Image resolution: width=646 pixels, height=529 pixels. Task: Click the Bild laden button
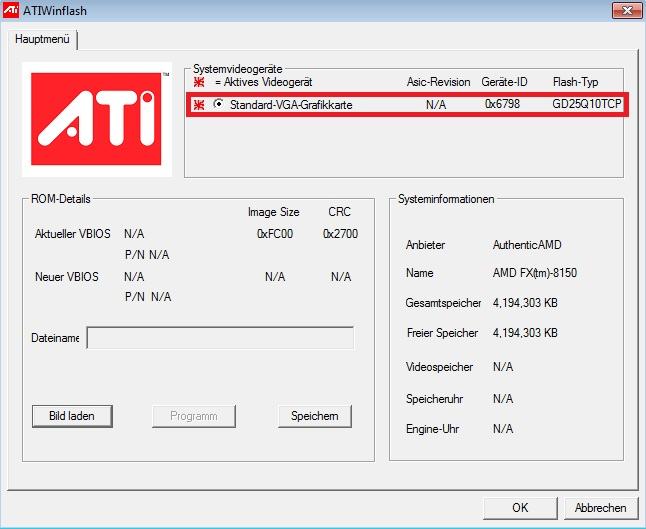pos(72,416)
